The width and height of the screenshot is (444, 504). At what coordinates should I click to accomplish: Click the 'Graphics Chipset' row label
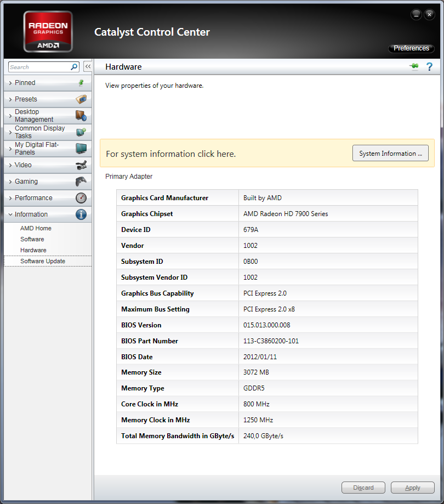pyautogui.click(x=147, y=214)
